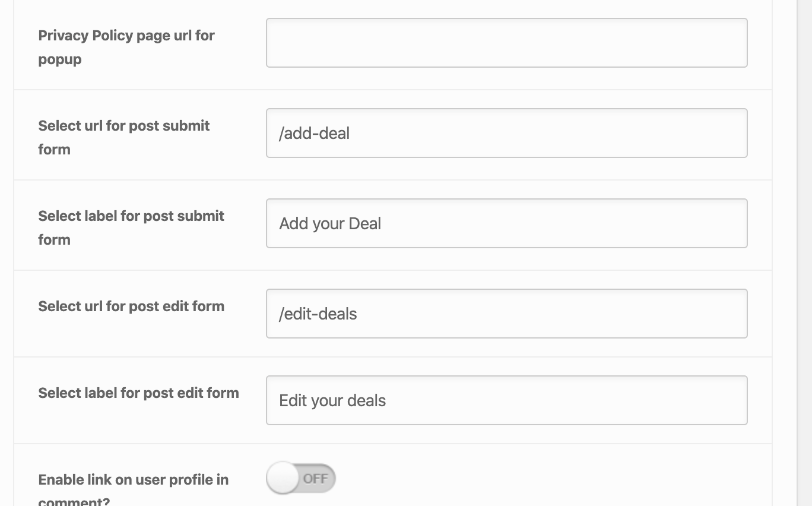Enable the user profile link in comment switch
This screenshot has height=506, width=812.
(301, 478)
